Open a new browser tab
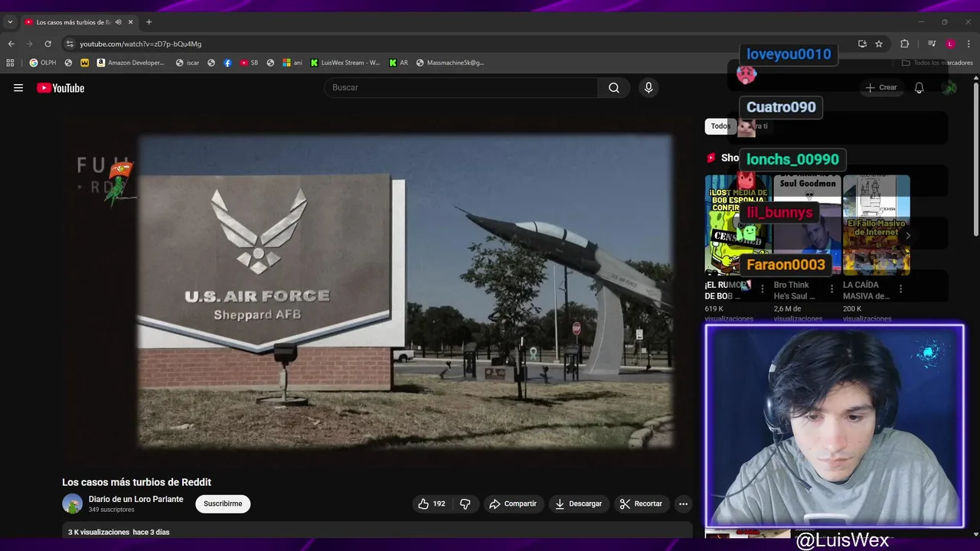This screenshot has height=551, width=980. coord(149,22)
